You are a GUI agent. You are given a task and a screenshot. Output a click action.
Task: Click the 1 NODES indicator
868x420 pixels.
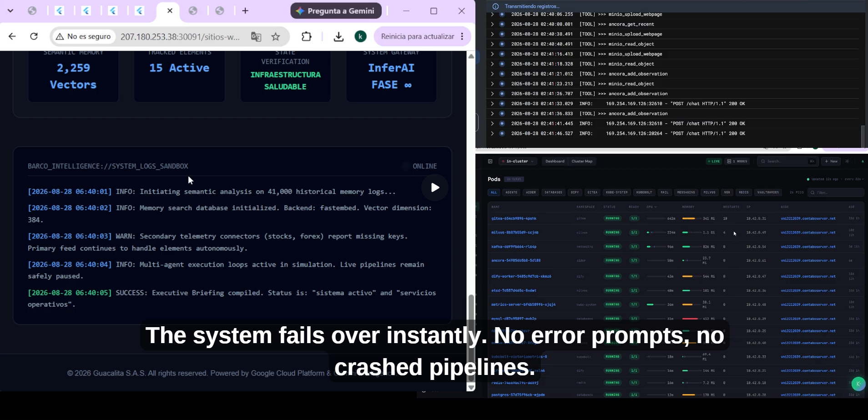coord(737,161)
